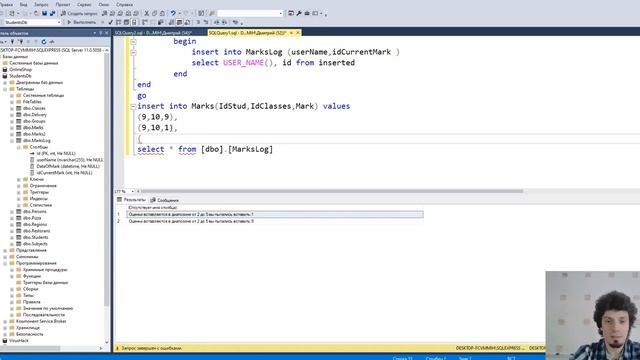Close the SQLQuery1.sql tab
This screenshot has height=360, width=640.
[x=298, y=33]
